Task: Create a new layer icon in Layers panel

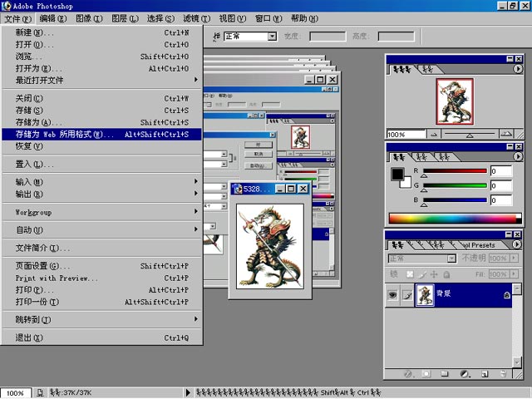Action: click(x=485, y=374)
